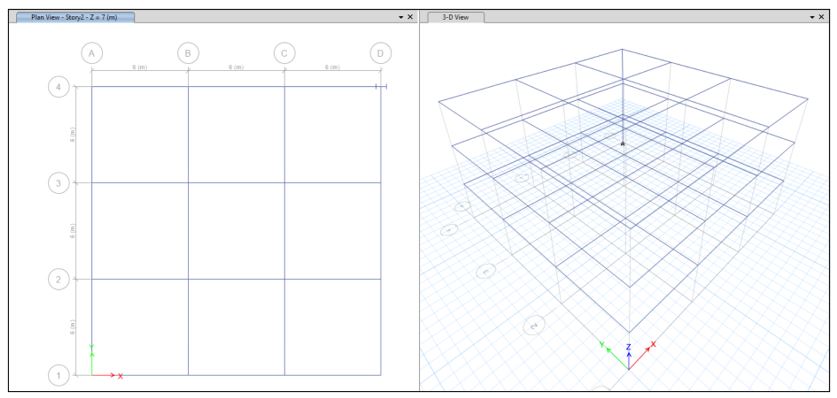Select grid bubble A in plan view

point(92,53)
